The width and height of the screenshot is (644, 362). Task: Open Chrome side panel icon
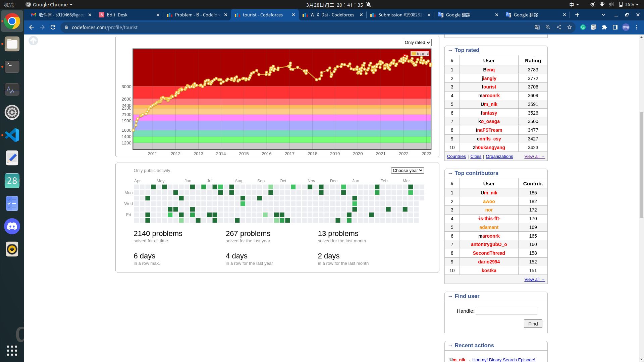(615, 27)
